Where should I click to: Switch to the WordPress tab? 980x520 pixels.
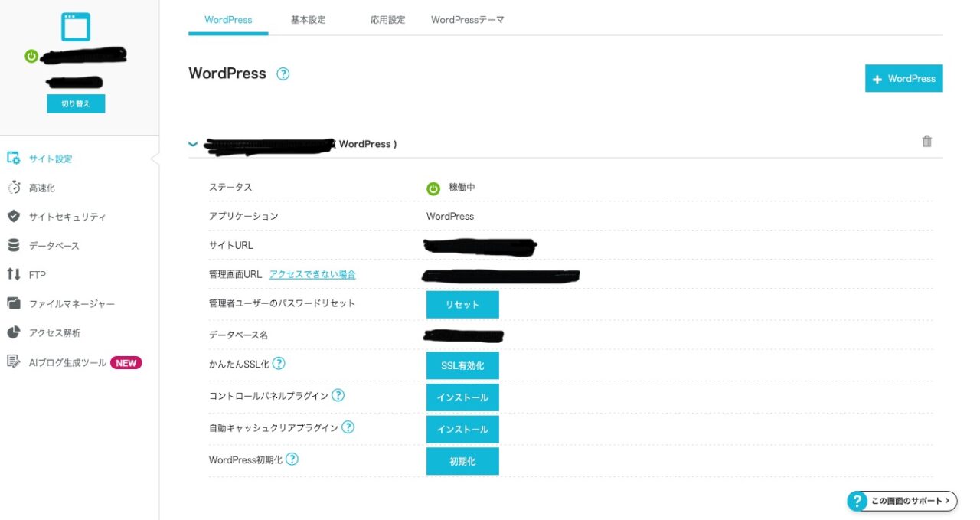[x=228, y=20]
